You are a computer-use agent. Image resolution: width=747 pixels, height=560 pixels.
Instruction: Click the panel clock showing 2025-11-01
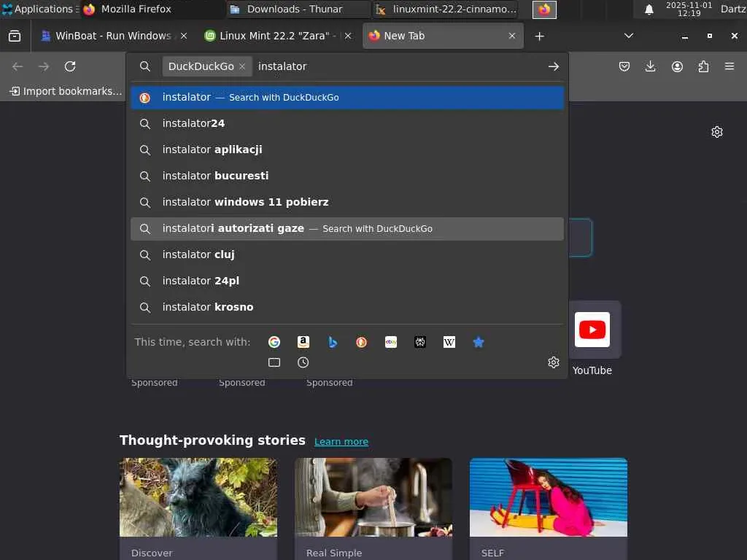tap(689, 9)
